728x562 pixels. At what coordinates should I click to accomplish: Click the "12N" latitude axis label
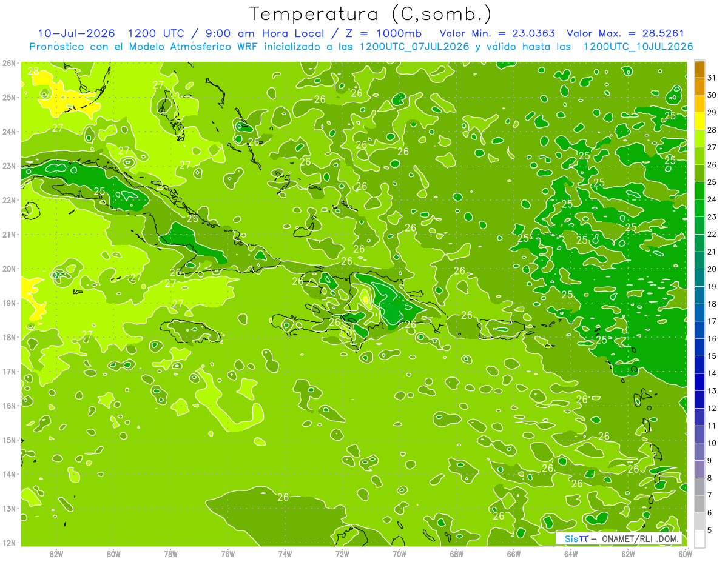tap(8, 543)
